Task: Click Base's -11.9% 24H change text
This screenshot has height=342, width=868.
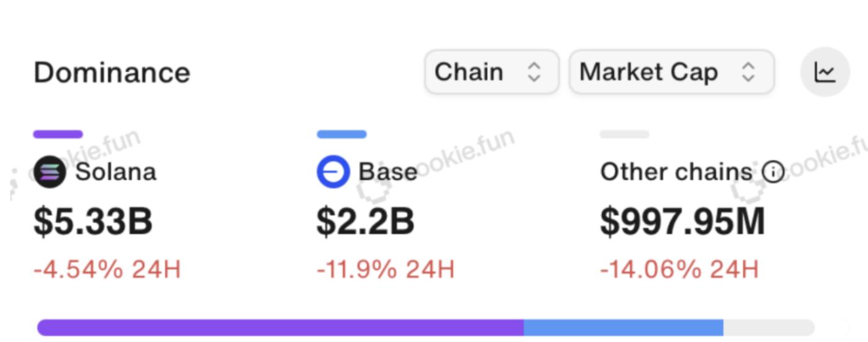Action: (x=386, y=269)
